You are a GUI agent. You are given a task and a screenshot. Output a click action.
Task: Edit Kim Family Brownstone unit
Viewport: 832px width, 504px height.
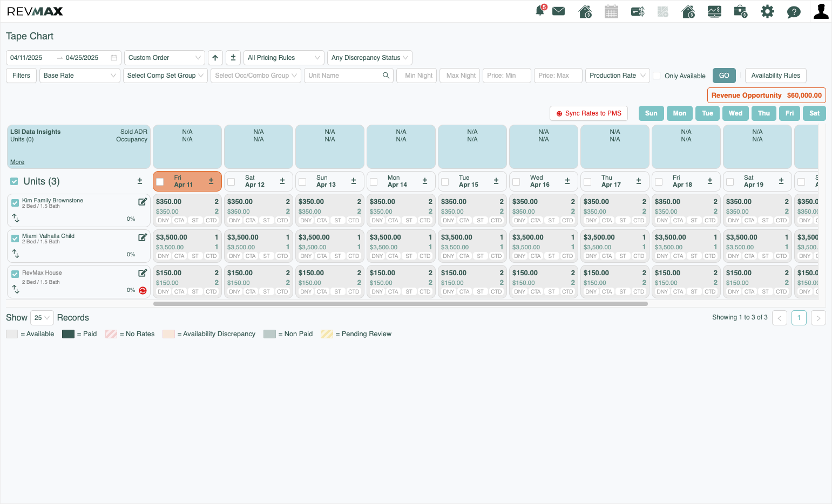[x=143, y=202]
